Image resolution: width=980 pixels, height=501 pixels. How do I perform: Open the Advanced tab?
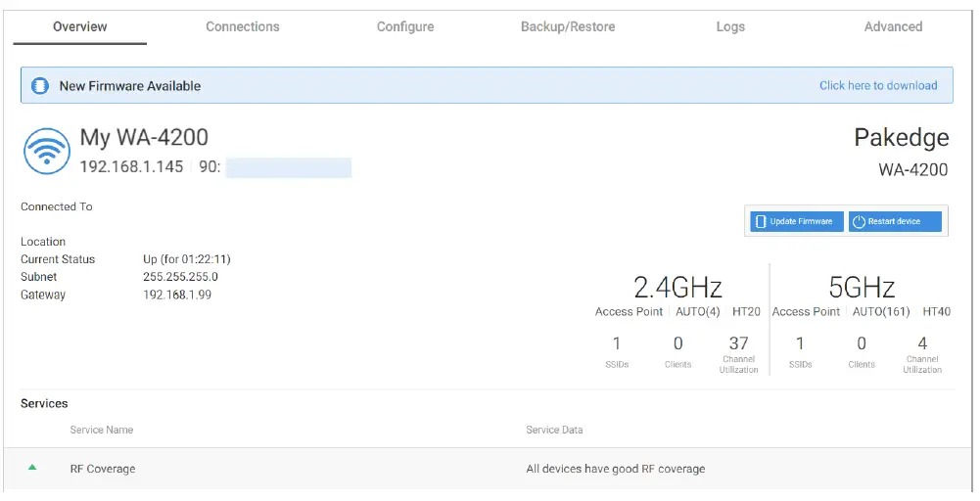(x=893, y=26)
